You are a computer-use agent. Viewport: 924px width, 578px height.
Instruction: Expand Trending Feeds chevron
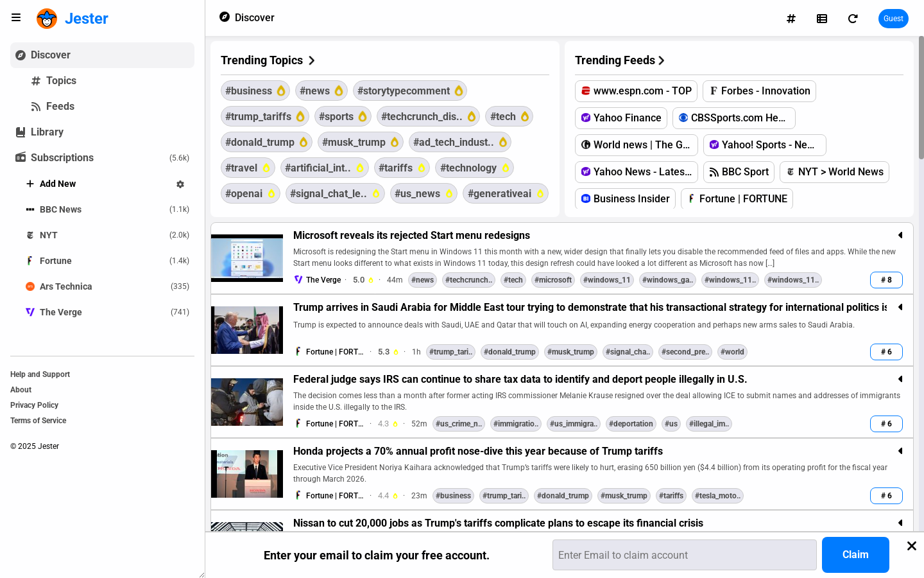tap(662, 60)
